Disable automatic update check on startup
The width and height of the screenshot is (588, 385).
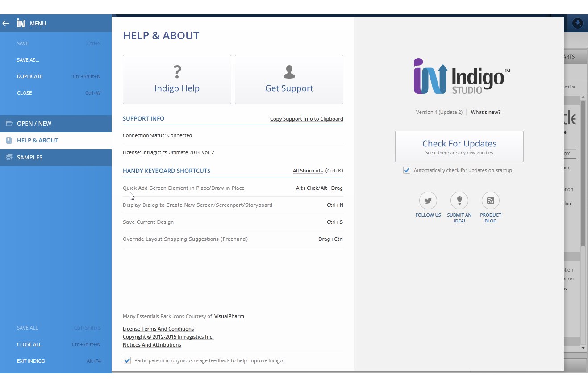(x=407, y=170)
